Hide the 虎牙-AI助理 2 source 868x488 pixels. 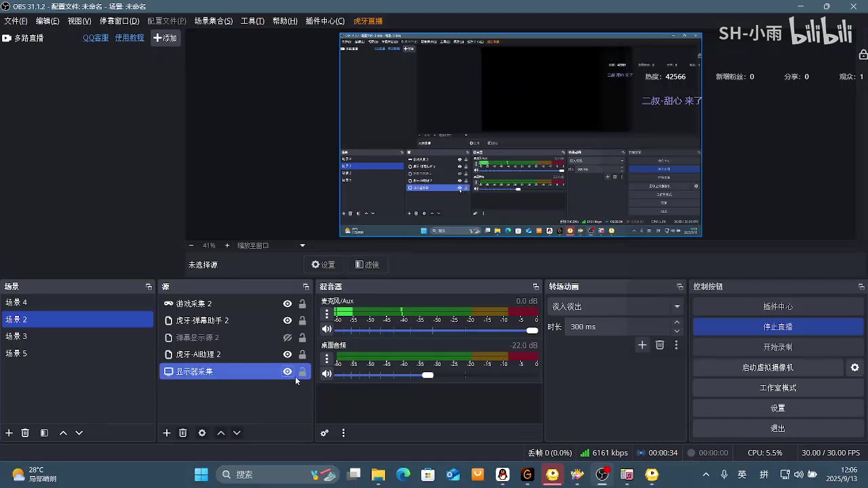coord(288,354)
